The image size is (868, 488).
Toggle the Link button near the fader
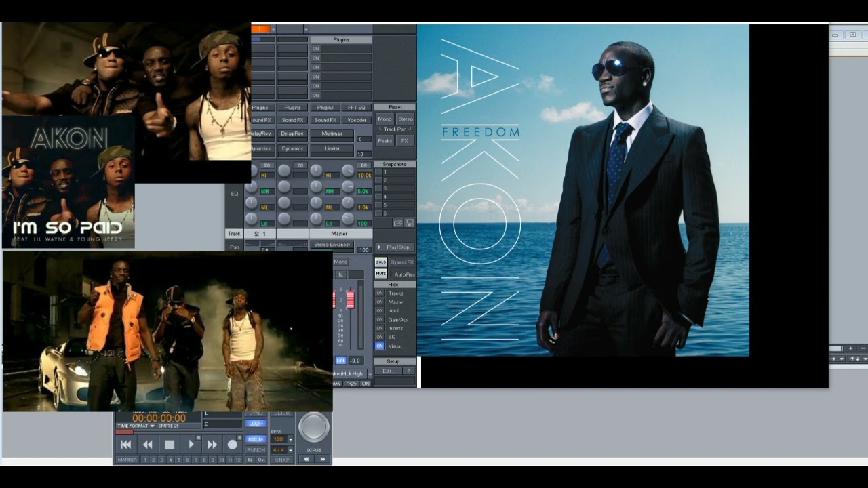(x=341, y=360)
